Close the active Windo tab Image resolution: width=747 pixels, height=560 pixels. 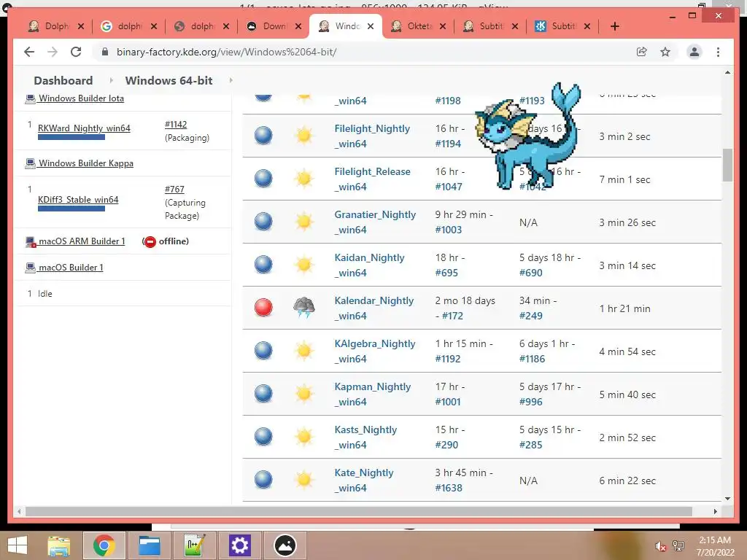370,26
